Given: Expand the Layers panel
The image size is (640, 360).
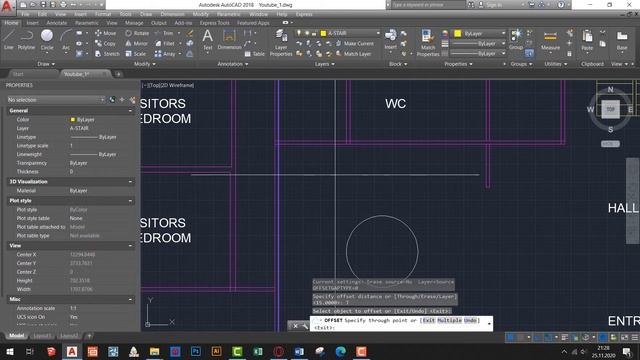Looking at the screenshot, I should pos(324,64).
